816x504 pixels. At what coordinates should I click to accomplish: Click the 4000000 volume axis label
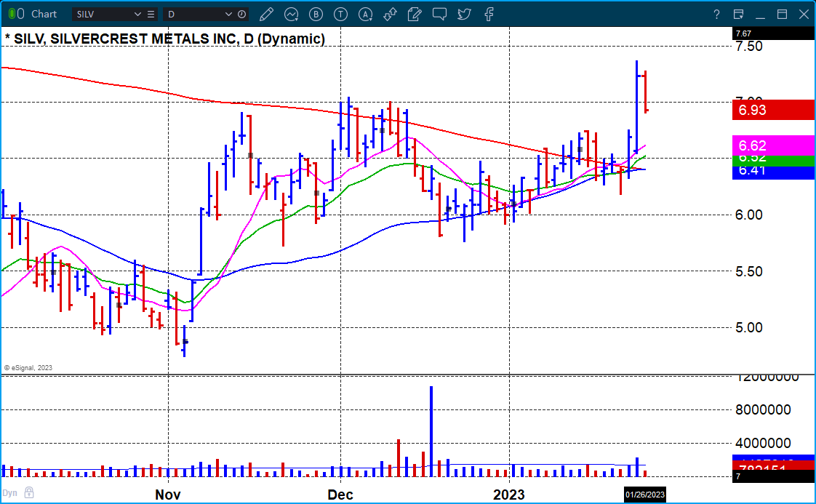pyautogui.click(x=763, y=443)
